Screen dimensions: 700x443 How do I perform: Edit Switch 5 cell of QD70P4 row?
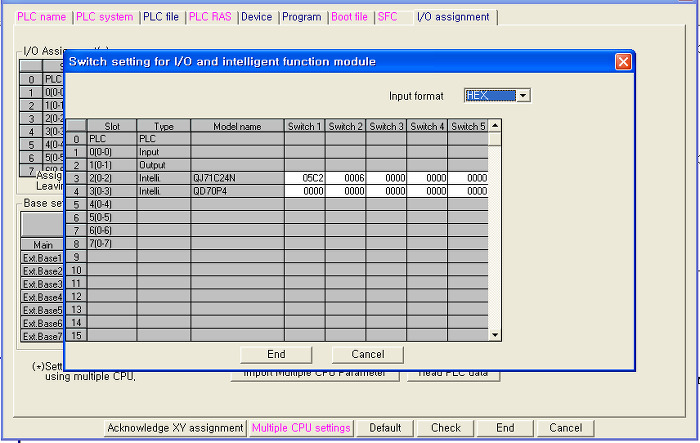pos(468,191)
